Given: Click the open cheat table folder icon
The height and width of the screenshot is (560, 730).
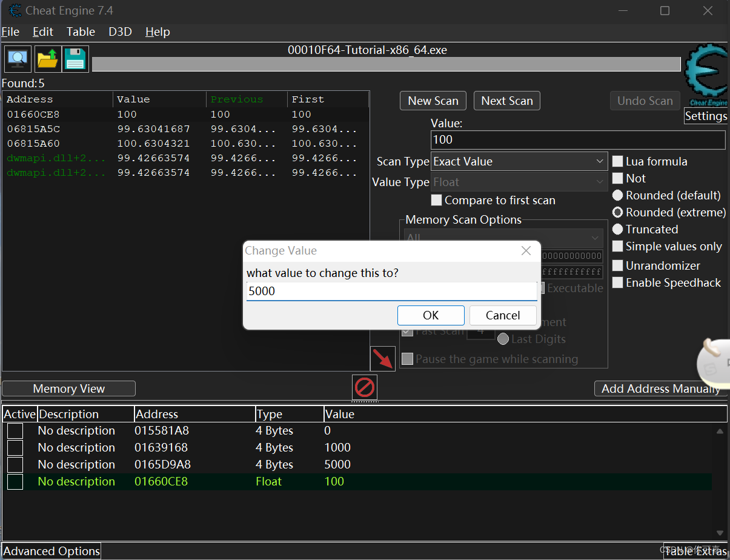Looking at the screenshot, I should [x=47, y=59].
